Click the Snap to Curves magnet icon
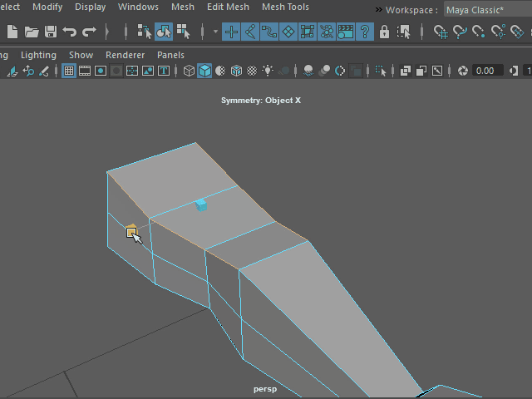The width and height of the screenshot is (532, 399). 460,32
